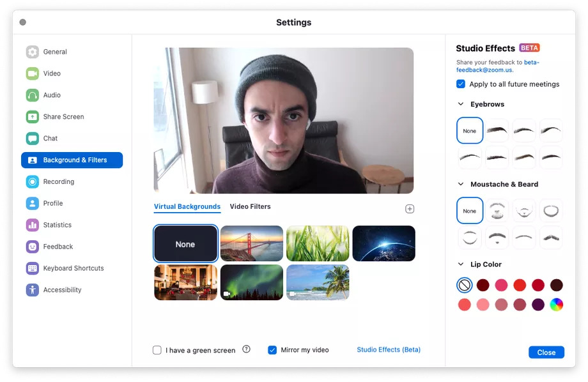The width and height of the screenshot is (588, 382).
Task: Click the Close button
Action: [x=546, y=353]
